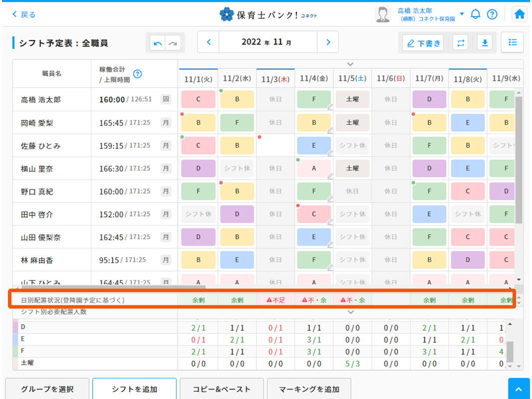532x399 pixels.
Task: Click the ? icon beside 稼働合計/上限時間
Action: coord(138,74)
